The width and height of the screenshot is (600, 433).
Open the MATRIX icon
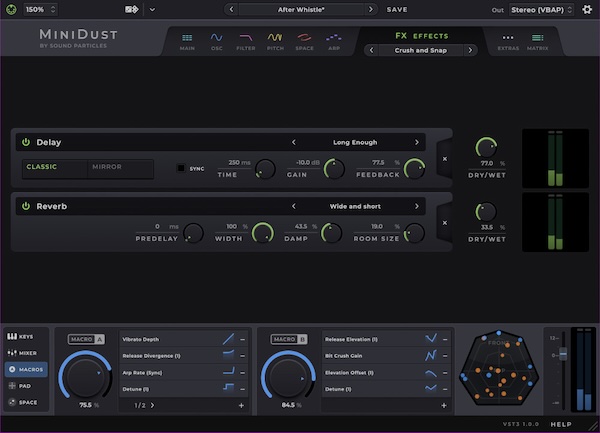tap(537, 37)
